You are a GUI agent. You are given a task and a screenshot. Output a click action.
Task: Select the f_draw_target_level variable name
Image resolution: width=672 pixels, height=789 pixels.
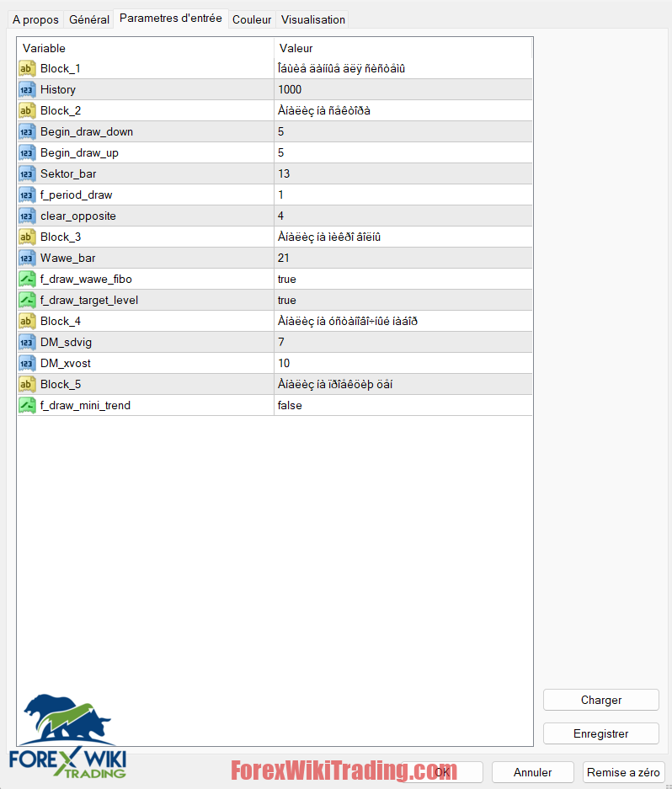(x=89, y=301)
